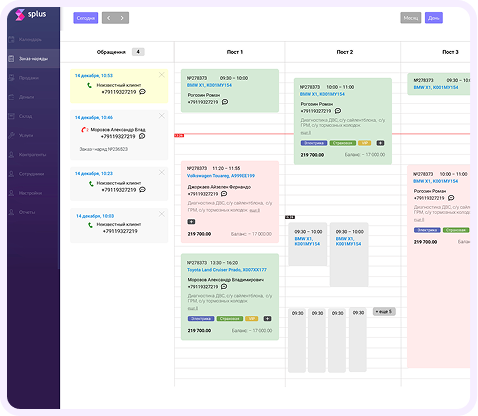
Task: Open chat icon in Пост 1 09:30–10:00 card
Action: tap(225, 102)
